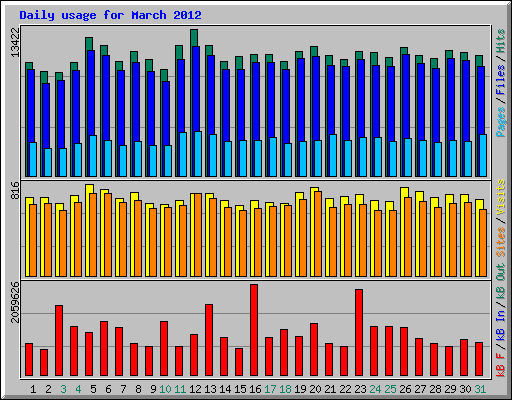Click day label 1 on x-axis
Screen dimensions: 512x400
33,389
